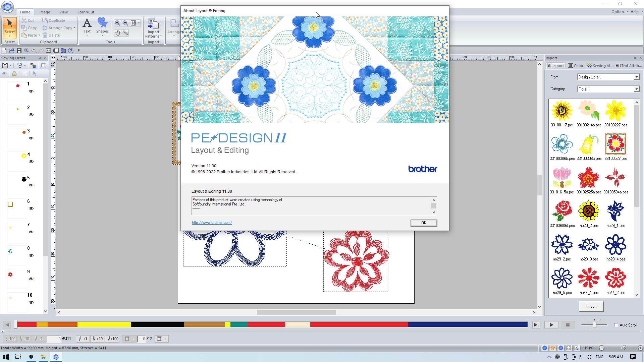Adjust the stitch simulation speed slider
The width and height of the screenshot is (644, 362).
(594, 324)
